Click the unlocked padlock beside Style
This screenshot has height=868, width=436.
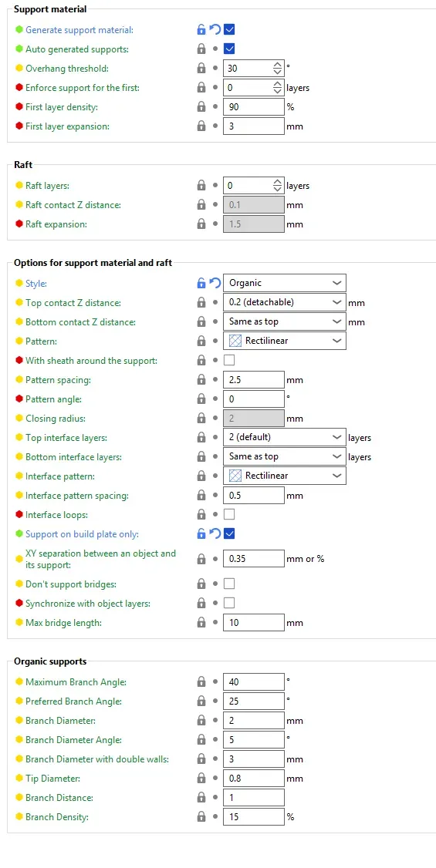(201, 283)
